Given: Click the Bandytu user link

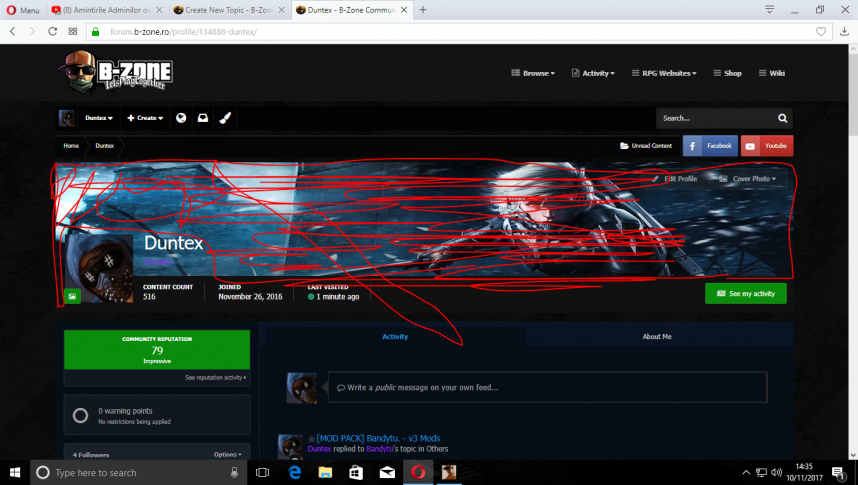Looking at the screenshot, I should click(x=379, y=449).
